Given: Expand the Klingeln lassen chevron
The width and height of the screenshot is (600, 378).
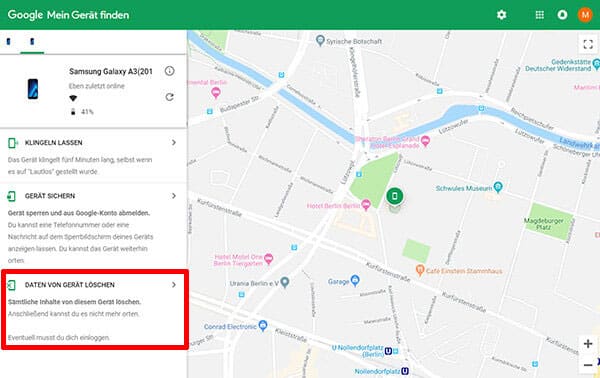Looking at the screenshot, I should click(x=174, y=142).
